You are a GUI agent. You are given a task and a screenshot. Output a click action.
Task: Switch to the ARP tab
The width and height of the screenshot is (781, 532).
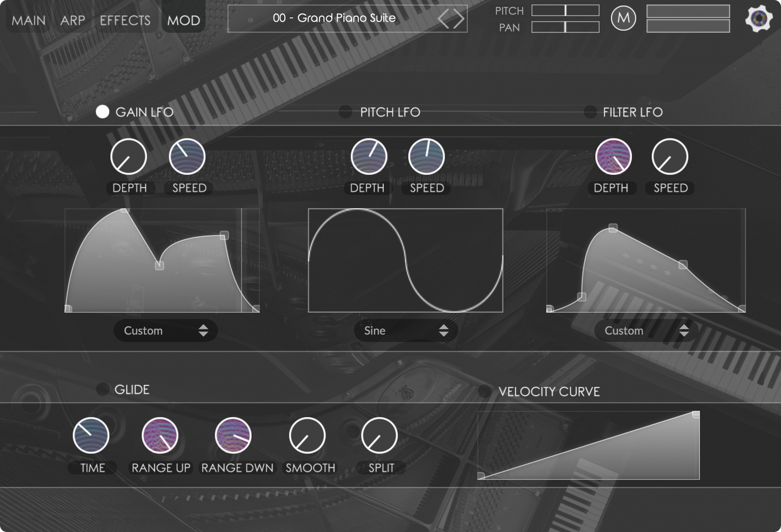(x=72, y=21)
